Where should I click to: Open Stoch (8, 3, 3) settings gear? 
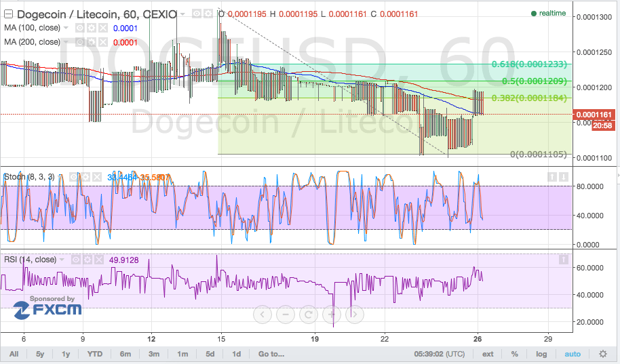[x=85, y=177]
